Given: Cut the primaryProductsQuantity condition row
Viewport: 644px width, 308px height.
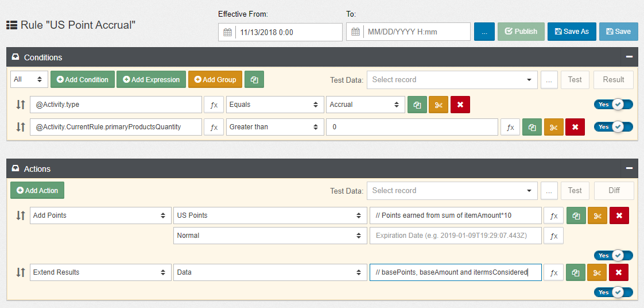Looking at the screenshot, I should tap(553, 127).
